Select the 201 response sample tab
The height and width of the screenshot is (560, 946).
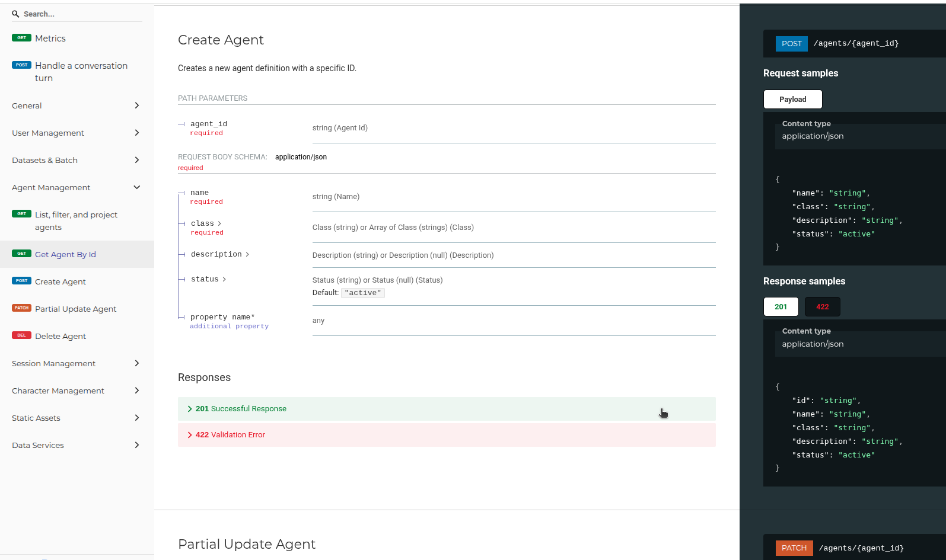781,306
